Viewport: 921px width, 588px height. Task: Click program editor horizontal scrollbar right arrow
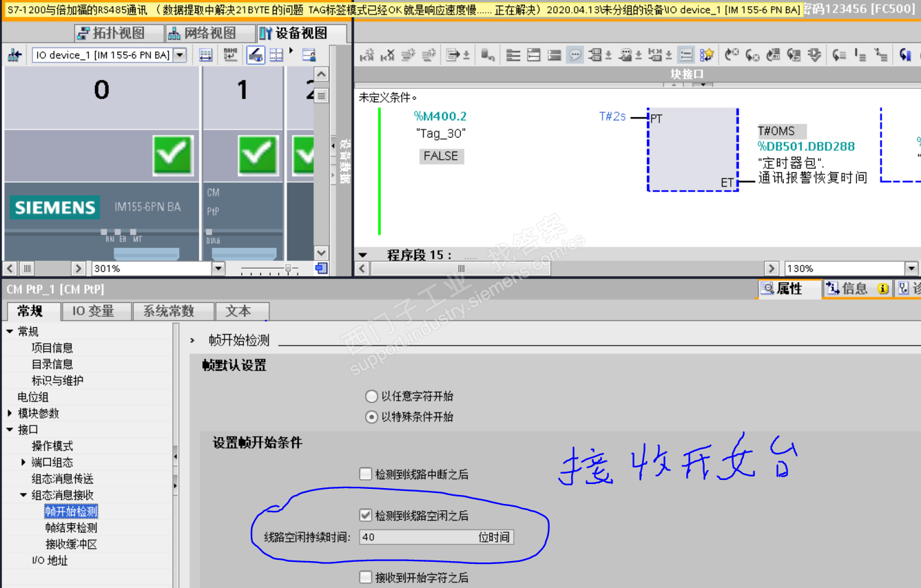pyautogui.click(x=772, y=269)
